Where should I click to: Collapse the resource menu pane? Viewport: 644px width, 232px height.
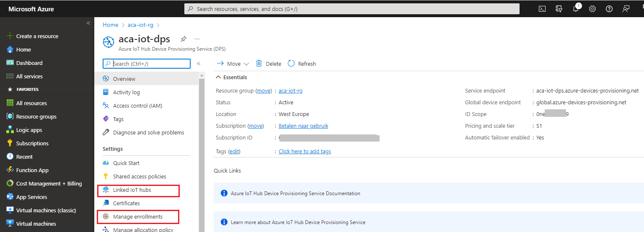click(x=199, y=64)
